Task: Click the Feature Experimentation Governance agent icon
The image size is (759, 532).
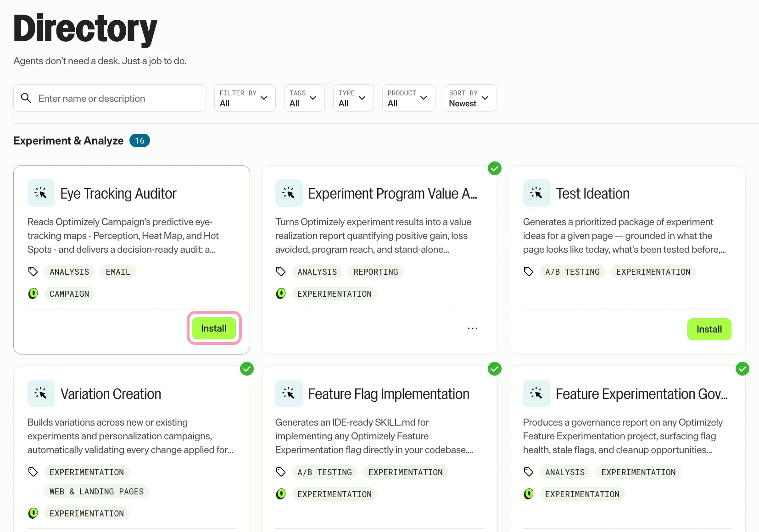Action: [537, 393]
